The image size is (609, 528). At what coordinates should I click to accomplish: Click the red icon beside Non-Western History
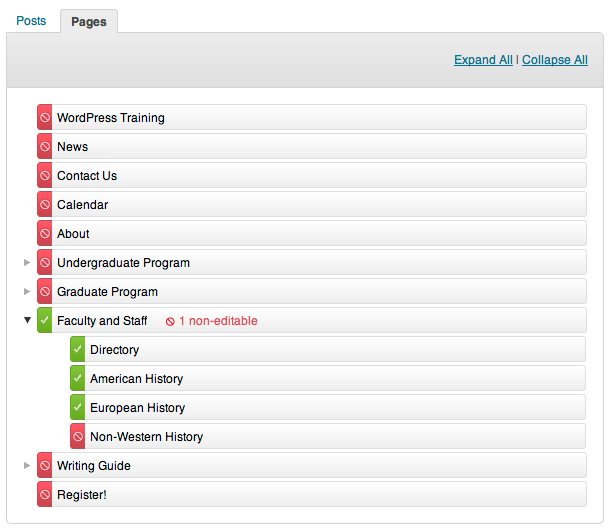(78, 436)
